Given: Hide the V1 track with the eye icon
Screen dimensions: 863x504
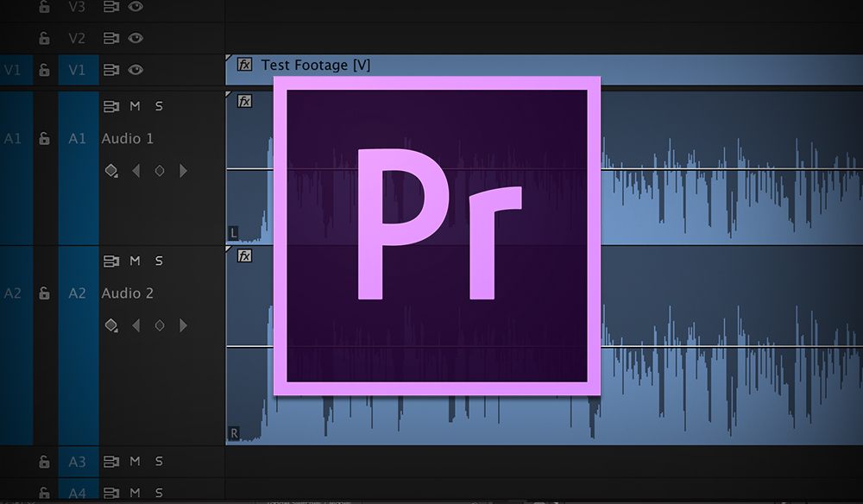Looking at the screenshot, I should point(135,69).
